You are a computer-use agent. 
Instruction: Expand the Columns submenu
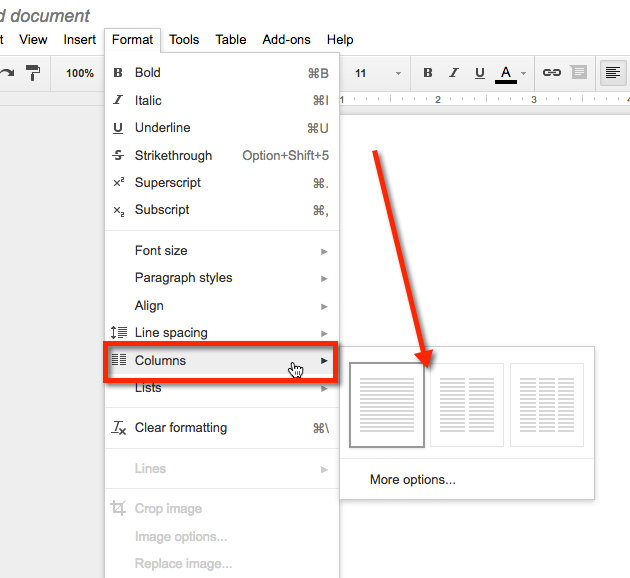pyautogui.click(x=222, y=361)
